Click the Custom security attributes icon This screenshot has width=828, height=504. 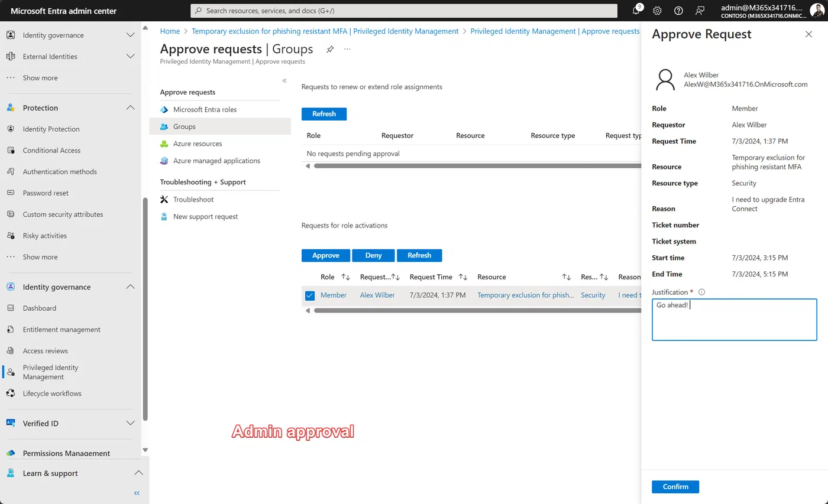coord(11,214)
